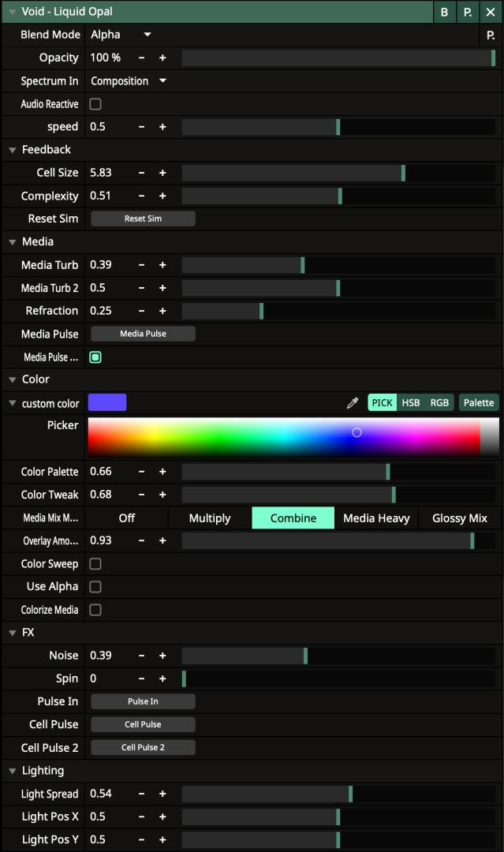
Task: Switch color mode to RGB
Action: point(439,402)
